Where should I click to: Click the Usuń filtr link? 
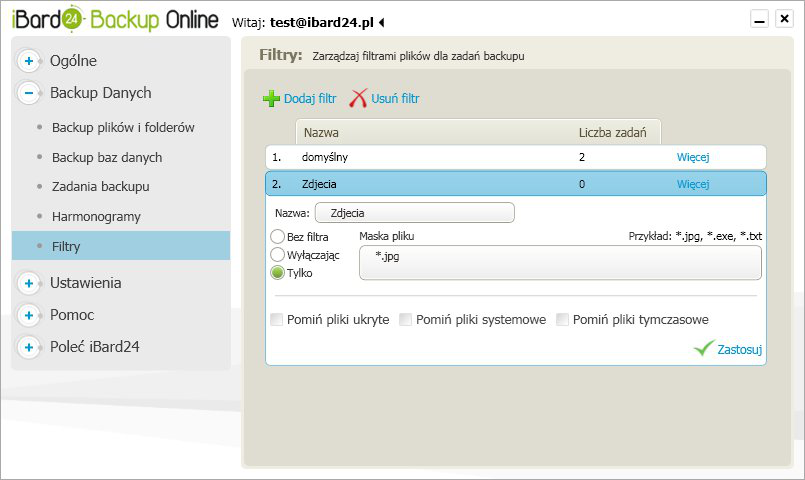tap(395, 98)
